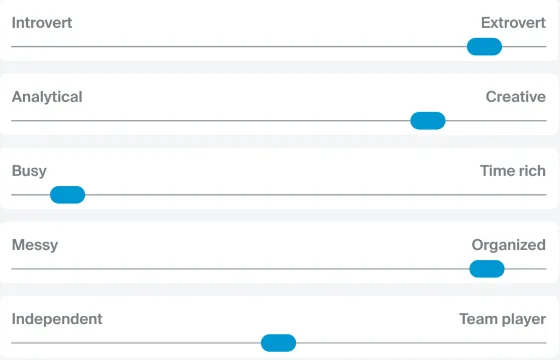The width and height of the screenshot is (560, 360).
Task: Click the Busy slider track at far right end
Action: pos(544,195)
